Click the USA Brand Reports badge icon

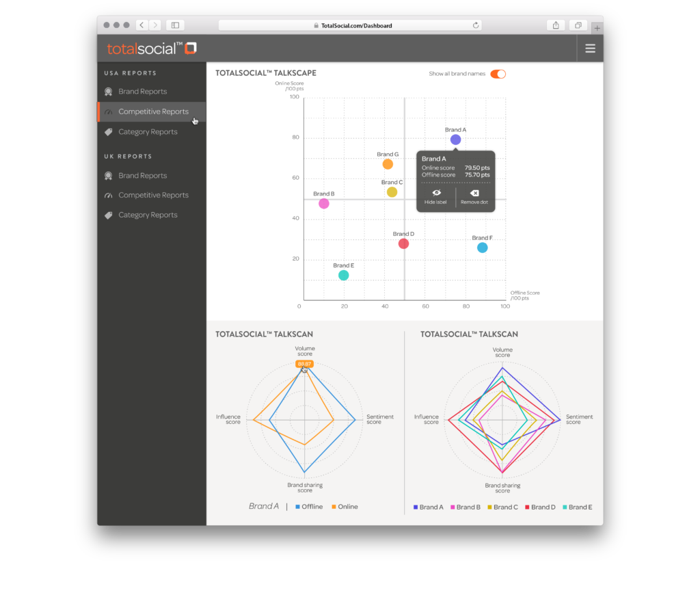tap(109, 92)
